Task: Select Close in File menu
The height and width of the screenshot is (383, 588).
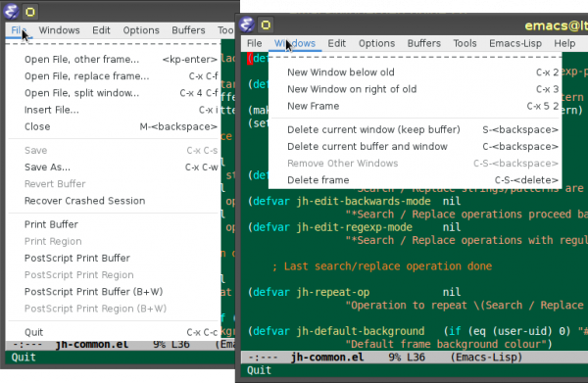Action: point(114,126)
